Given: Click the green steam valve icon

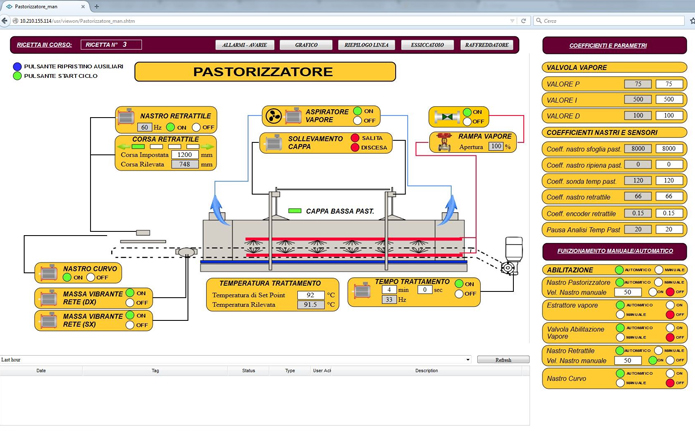Looking at the screenshot, I should click(443, 117).
